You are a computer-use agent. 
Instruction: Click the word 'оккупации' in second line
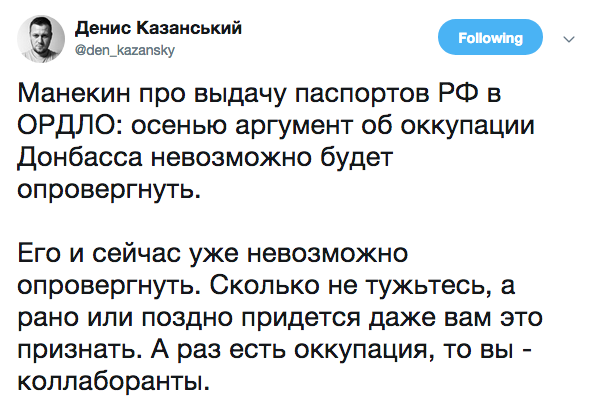(467, 126)
